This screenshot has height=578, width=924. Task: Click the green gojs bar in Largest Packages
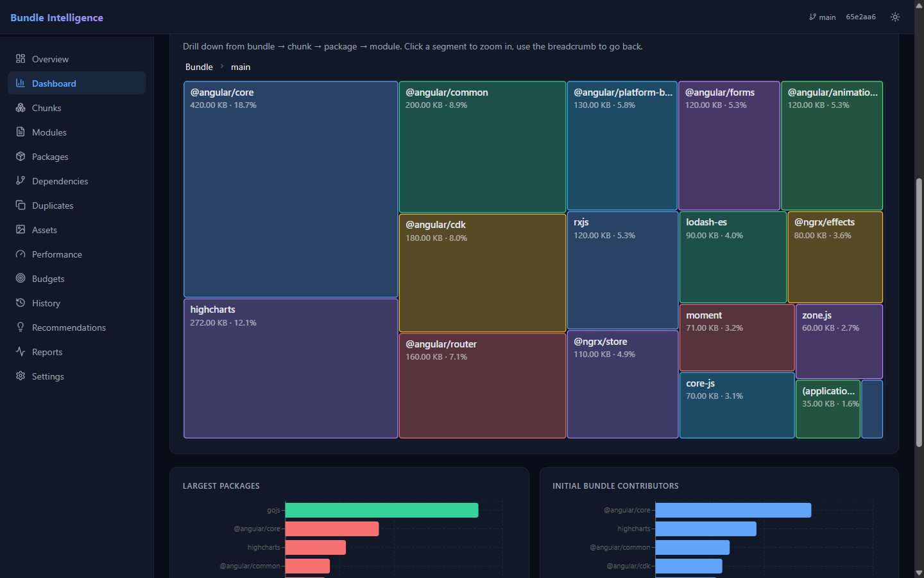382,510
